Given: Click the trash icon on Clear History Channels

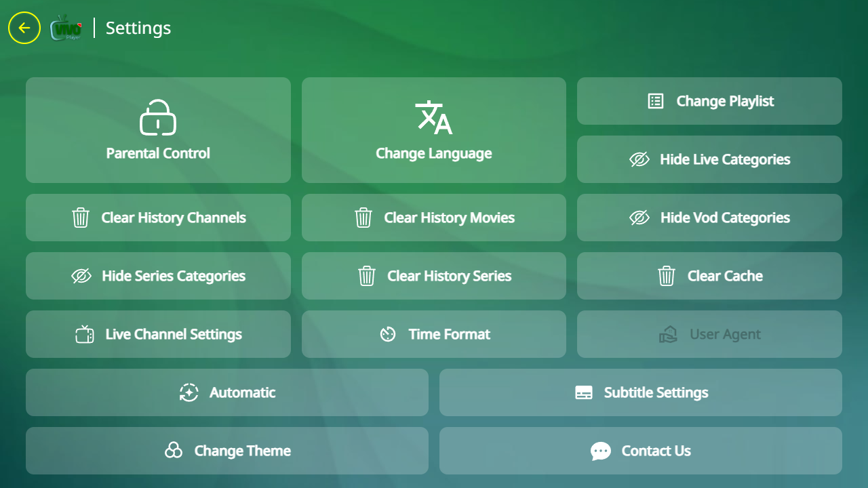Looking at the screenshot, I should (x=81, y=218).
